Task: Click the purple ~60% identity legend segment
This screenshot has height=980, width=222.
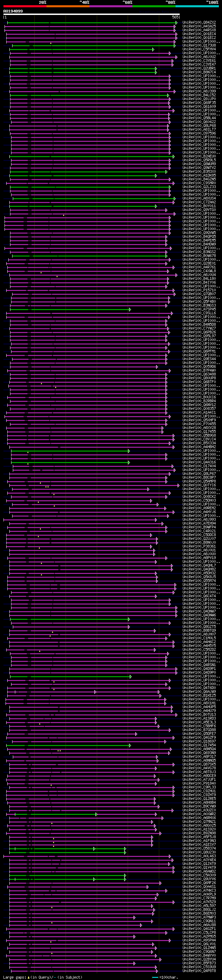Action: point(111,6)
